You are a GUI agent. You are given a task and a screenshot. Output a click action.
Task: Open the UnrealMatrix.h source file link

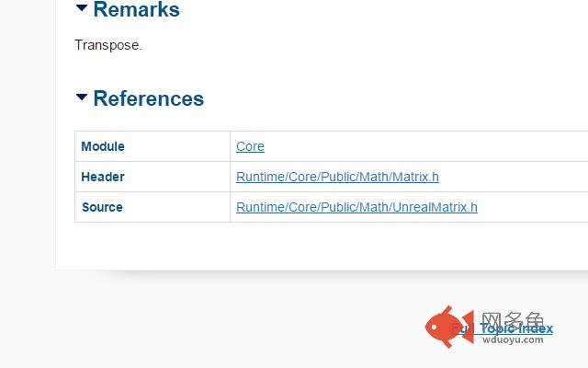pos(356,207)
